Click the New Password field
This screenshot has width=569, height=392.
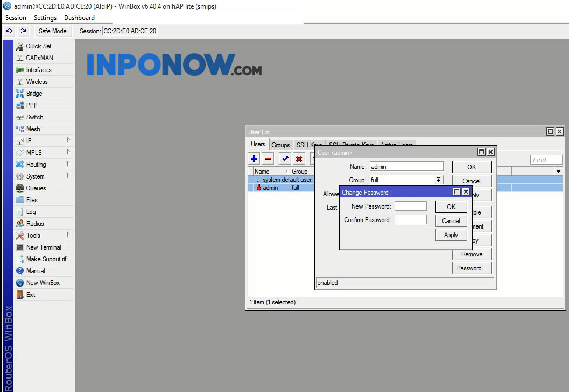tap(410, 206)
